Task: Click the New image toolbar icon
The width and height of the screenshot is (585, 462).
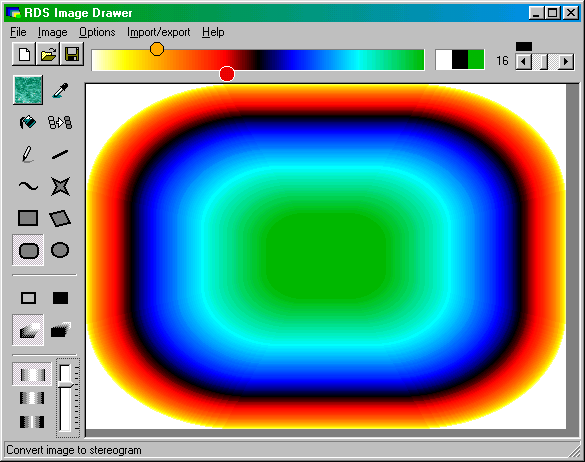Action: point(24,54)
